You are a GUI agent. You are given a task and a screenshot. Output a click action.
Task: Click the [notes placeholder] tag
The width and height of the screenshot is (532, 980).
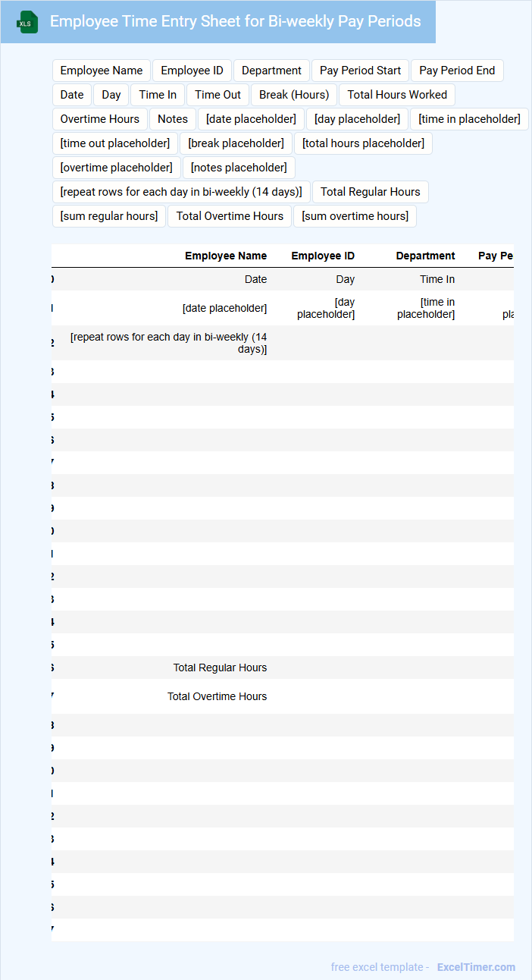pos(239,168)
